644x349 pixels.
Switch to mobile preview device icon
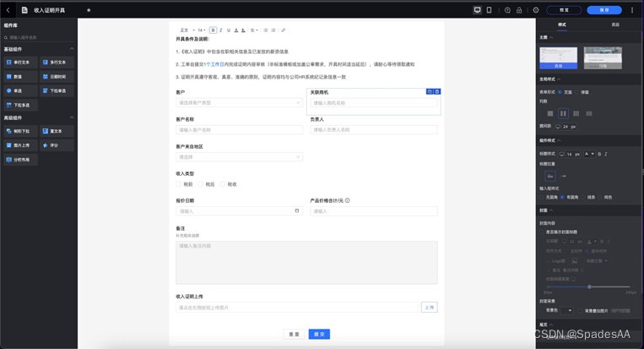click(490, 10)
